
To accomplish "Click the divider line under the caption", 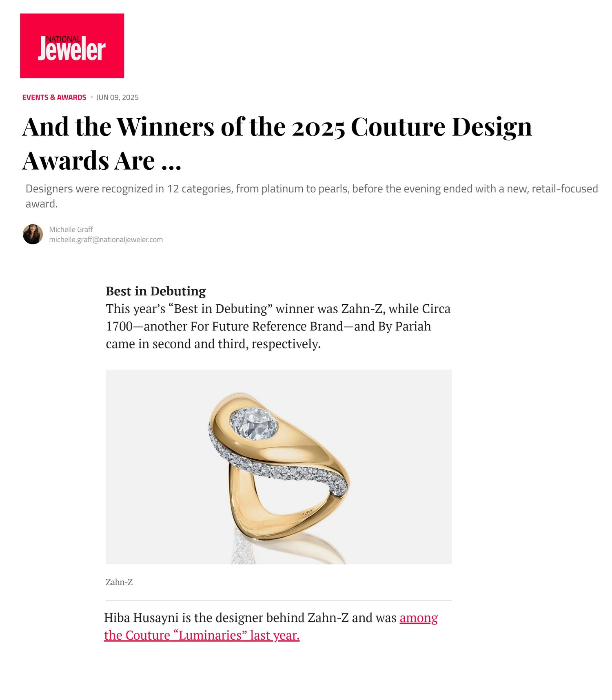I will coord(279,600).
